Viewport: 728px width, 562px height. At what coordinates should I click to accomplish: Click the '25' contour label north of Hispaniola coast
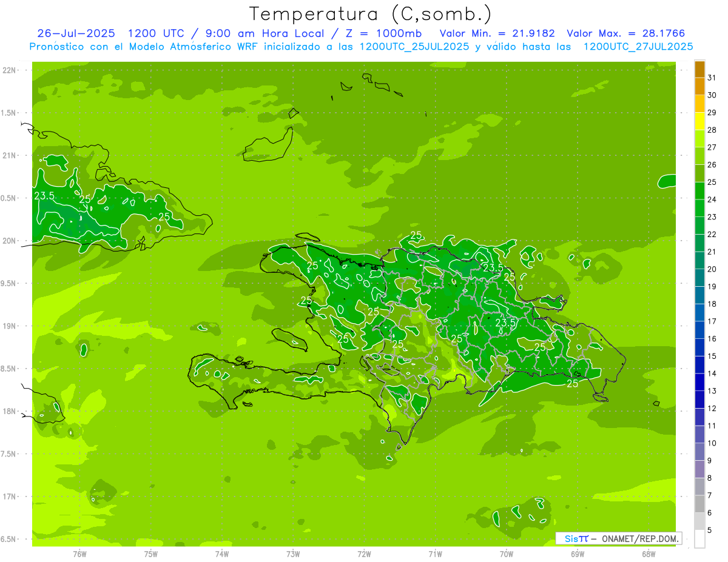[416, 235]
